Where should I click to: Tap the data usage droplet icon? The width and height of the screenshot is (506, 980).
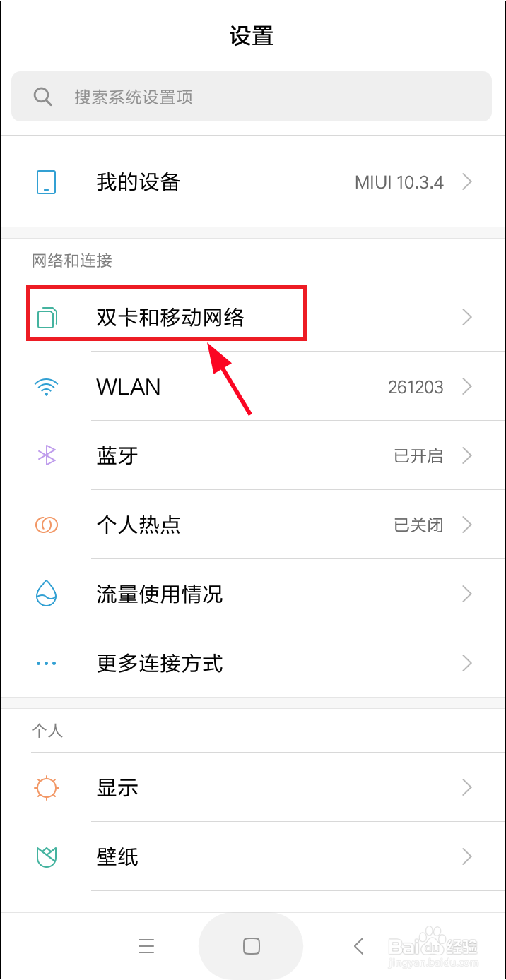[47, 594]
